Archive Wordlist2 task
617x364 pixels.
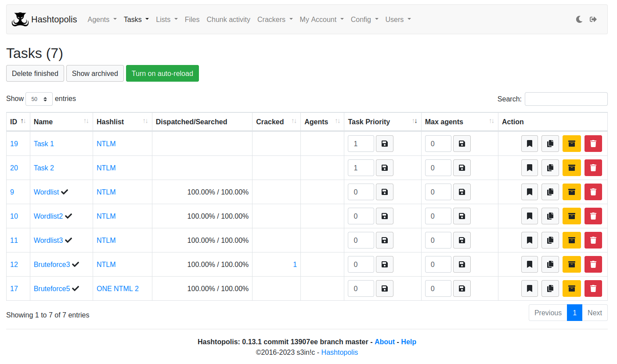point(572,216)
